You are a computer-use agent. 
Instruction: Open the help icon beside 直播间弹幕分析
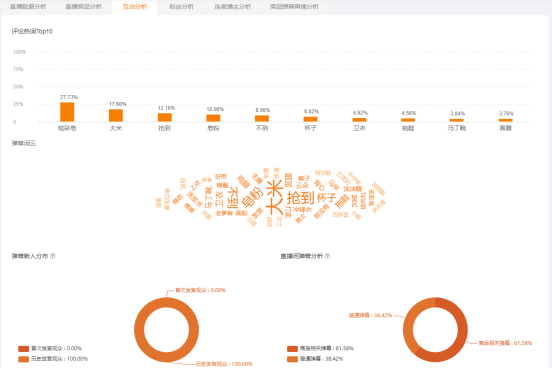327,256
